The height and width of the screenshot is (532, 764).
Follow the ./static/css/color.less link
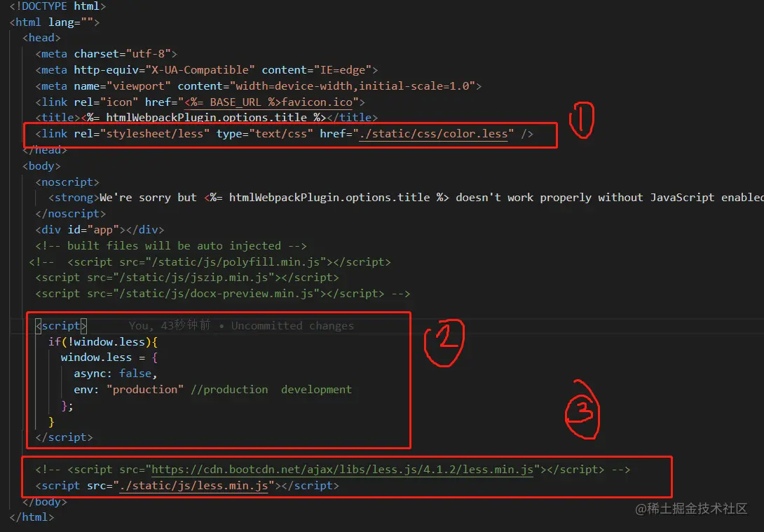tap(433, 134)
